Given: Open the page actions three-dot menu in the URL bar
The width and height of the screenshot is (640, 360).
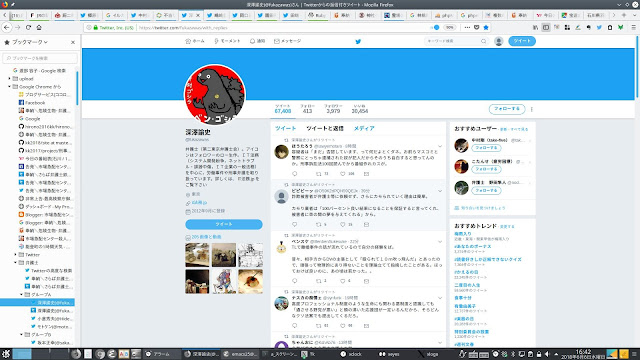Looking at the screenshot, I should click(467, 27).
